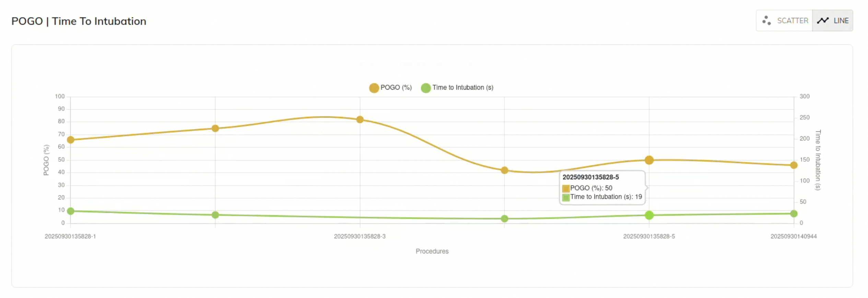
Task: Click the Line chart zigzag icon
Action: coord(823,21)
